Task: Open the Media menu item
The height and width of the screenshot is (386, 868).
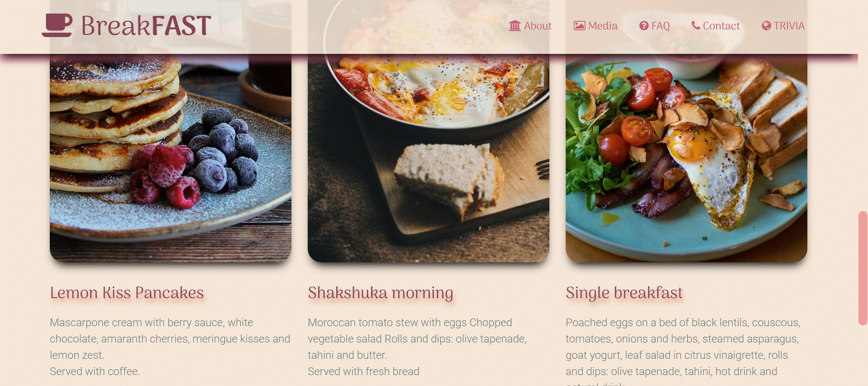Action: [596, 26]
